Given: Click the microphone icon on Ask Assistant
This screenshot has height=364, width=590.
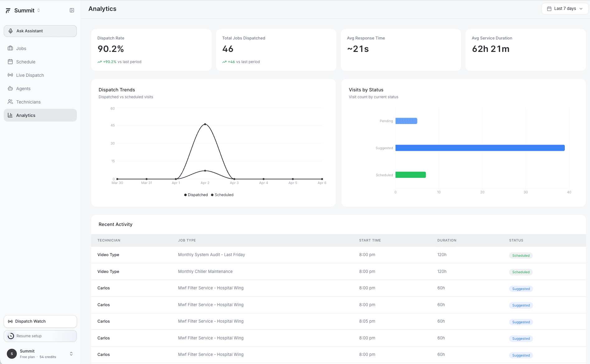Looking at the screenshot, I should pyautogui.click(x=11, y=31).
